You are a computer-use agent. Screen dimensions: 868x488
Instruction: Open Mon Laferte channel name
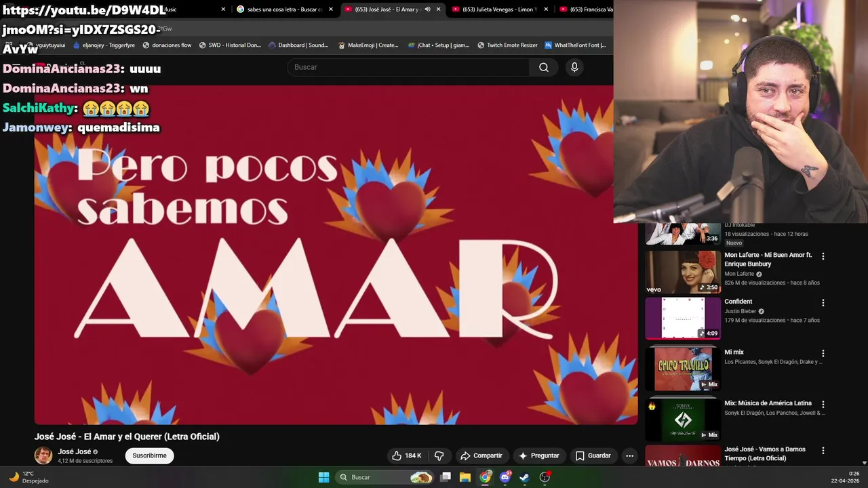click(739, 274)
